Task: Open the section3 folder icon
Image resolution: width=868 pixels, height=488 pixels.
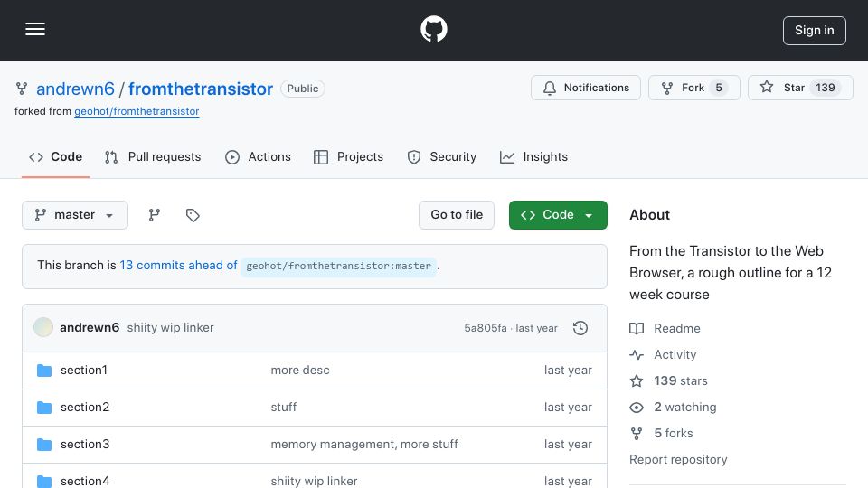Action: 44,445
